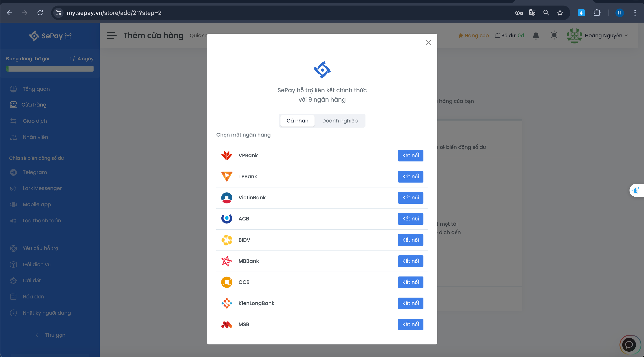Click the Số dư balance display
The height and width of the screenshot is (357, 644).
[510, 36]
